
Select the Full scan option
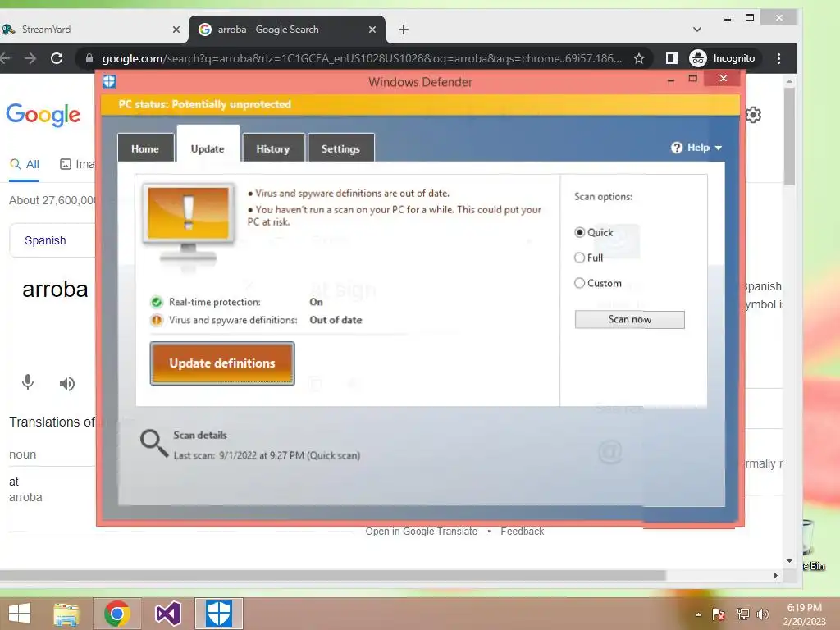(x=580, y=258)
